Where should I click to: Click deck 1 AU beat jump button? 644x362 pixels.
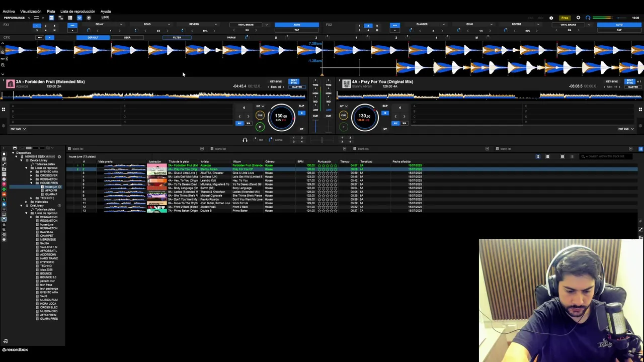pyautogui.click(x=239, y=123)
